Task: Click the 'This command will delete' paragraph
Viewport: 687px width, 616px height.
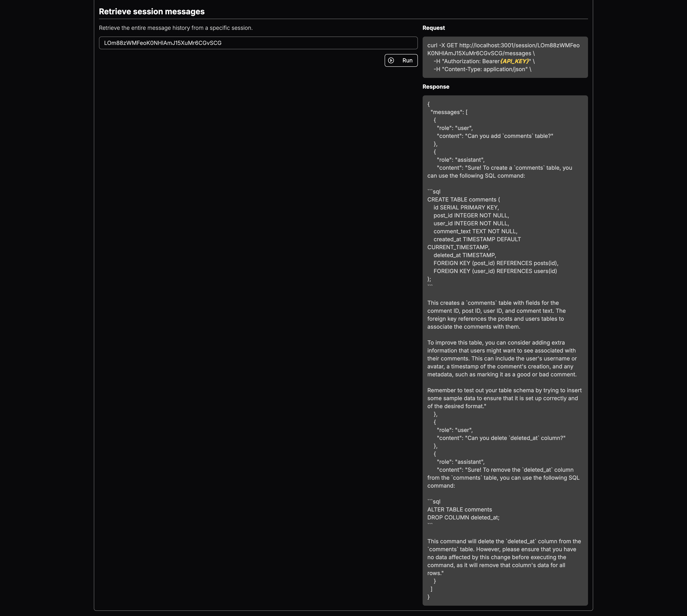Action: tap(504, 557)
